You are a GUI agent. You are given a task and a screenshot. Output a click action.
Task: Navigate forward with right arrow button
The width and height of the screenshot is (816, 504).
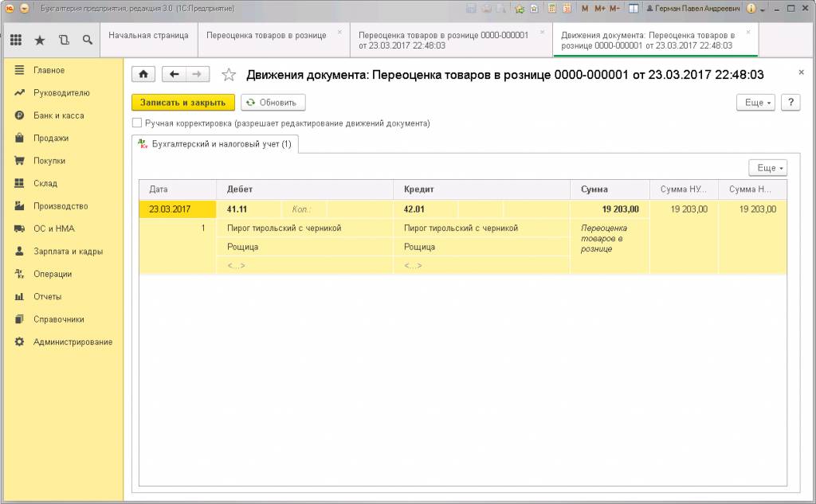[198, 74]
